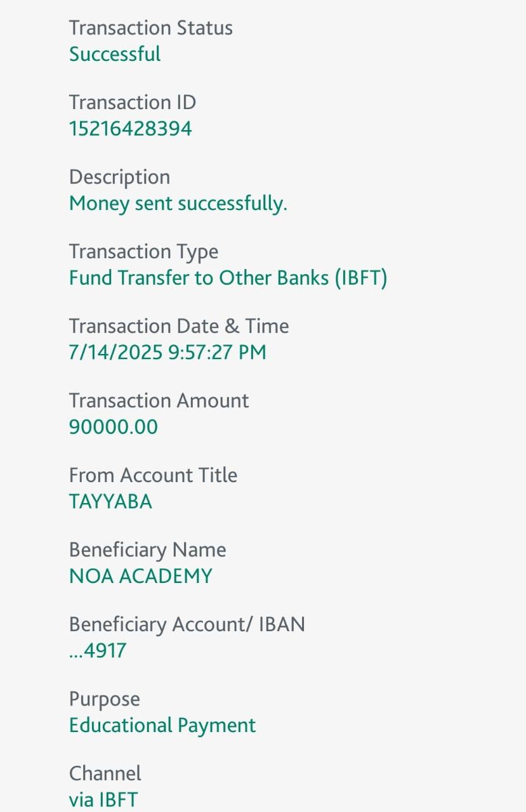Select the TAYYABA account title

click(x=110, y=502)
